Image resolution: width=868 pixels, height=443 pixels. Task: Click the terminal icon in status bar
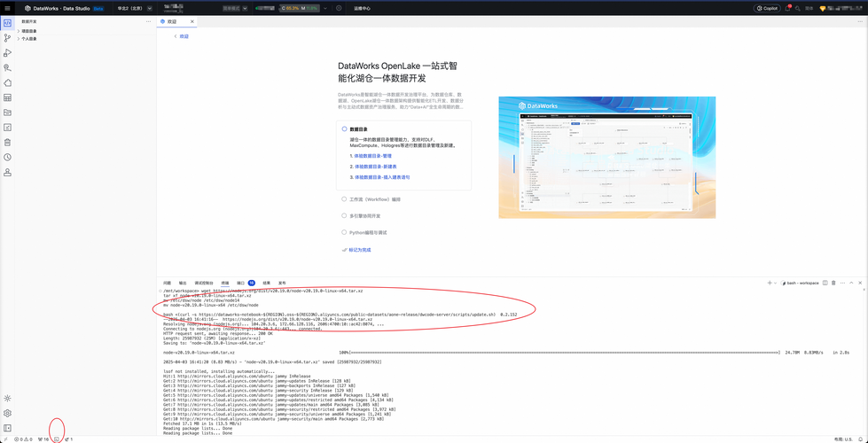tap(57, 439)
